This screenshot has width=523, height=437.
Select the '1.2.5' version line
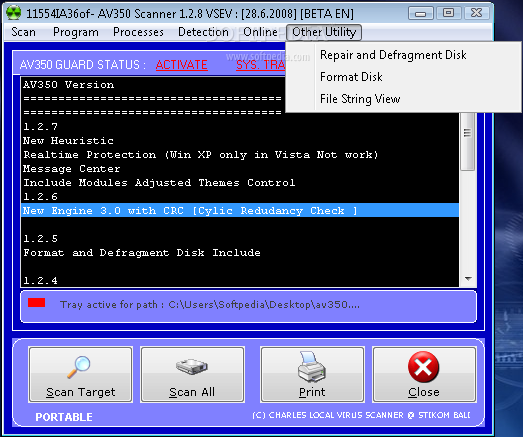coord(240,239)
